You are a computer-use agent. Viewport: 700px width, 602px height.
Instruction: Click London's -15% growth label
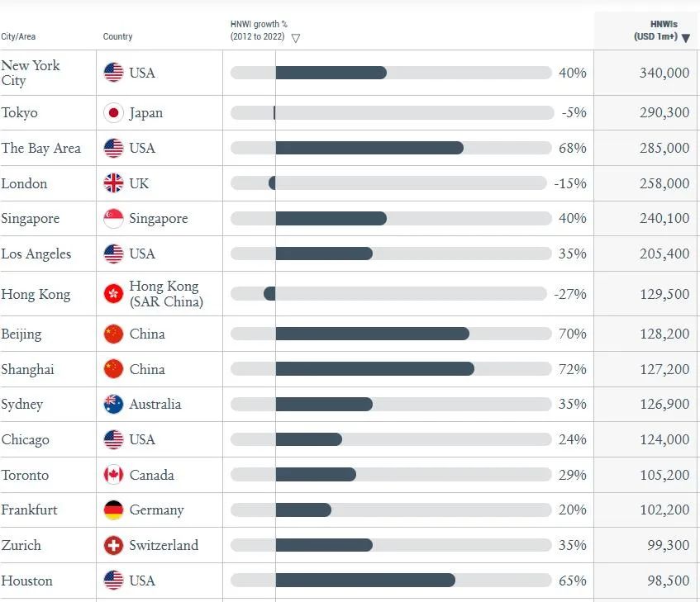point(570,183)
